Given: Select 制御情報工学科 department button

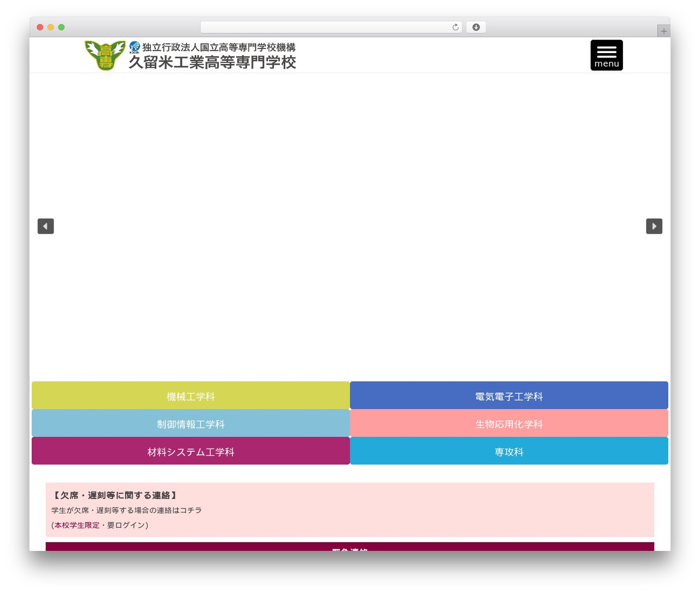Looking at the screenshot, I should point(191,423).
